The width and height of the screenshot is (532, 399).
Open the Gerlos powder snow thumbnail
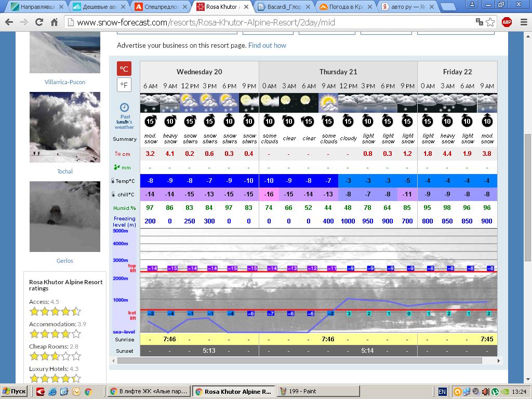[x=65, y=217]
